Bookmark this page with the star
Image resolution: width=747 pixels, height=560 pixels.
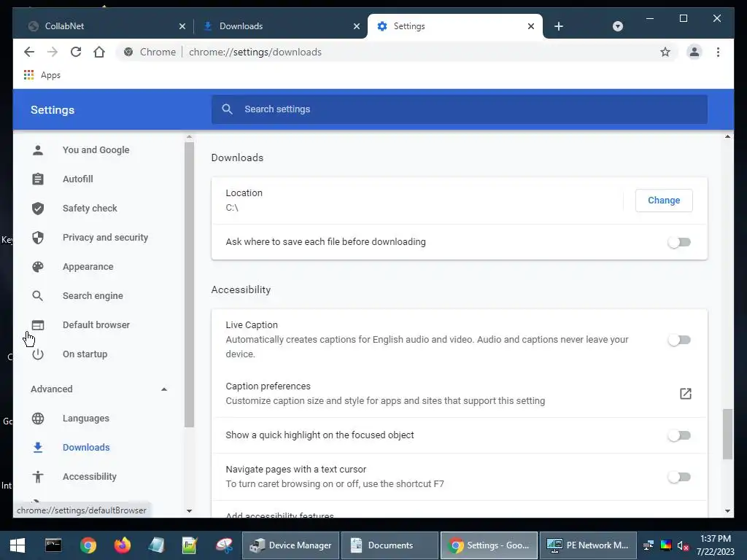(x=665, y=52)
